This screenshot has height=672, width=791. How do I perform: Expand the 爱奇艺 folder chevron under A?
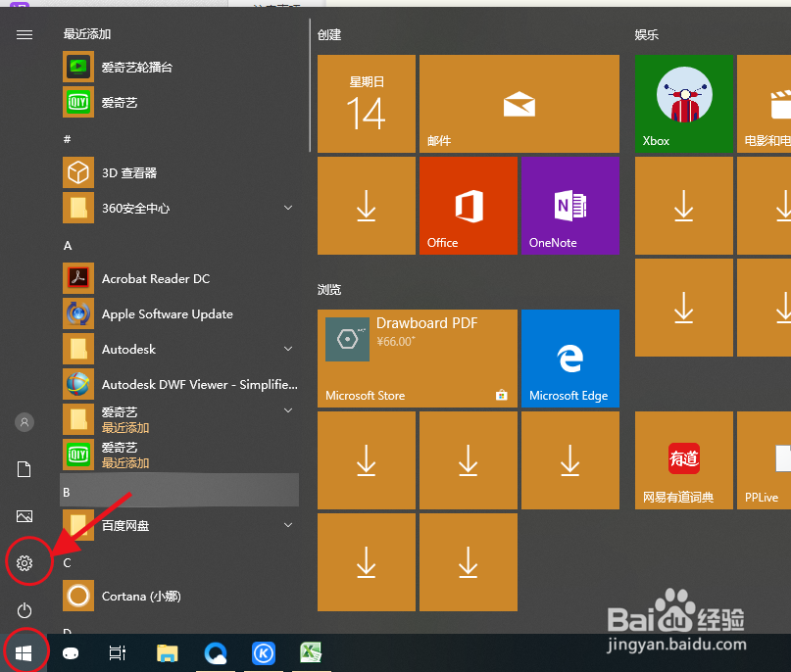tap(288, 410)
